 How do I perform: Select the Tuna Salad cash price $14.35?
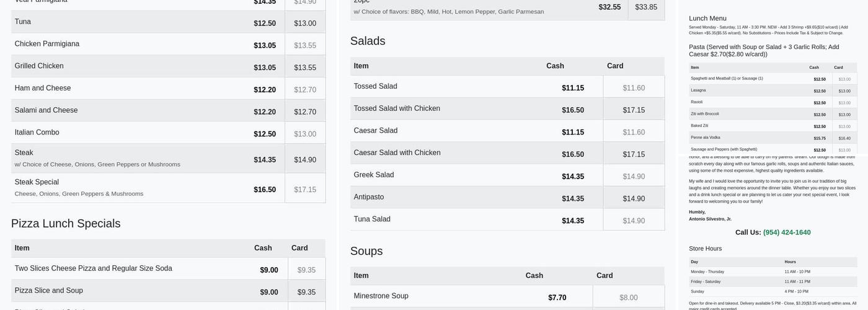[572, 221]
